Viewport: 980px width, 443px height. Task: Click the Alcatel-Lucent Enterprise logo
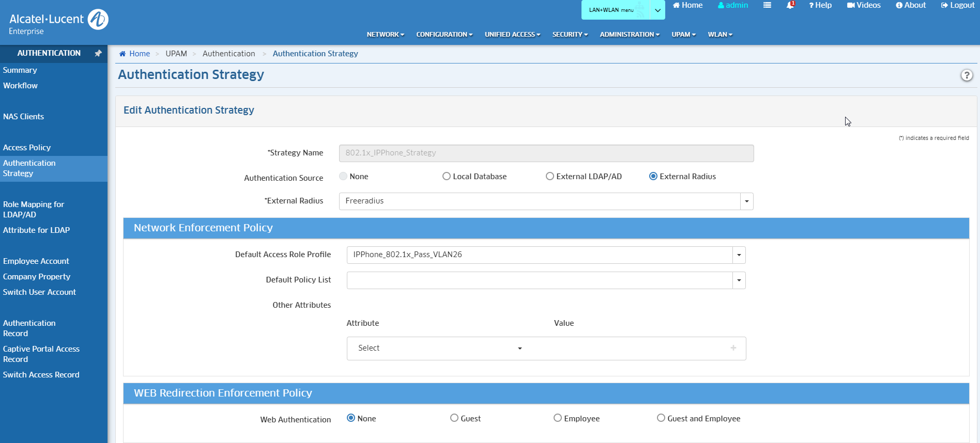(58, 22)
